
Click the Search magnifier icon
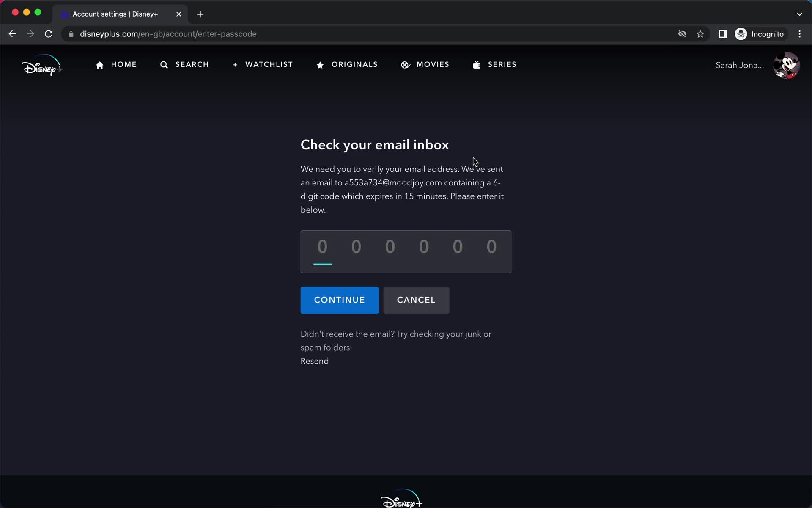pos(164,65)
